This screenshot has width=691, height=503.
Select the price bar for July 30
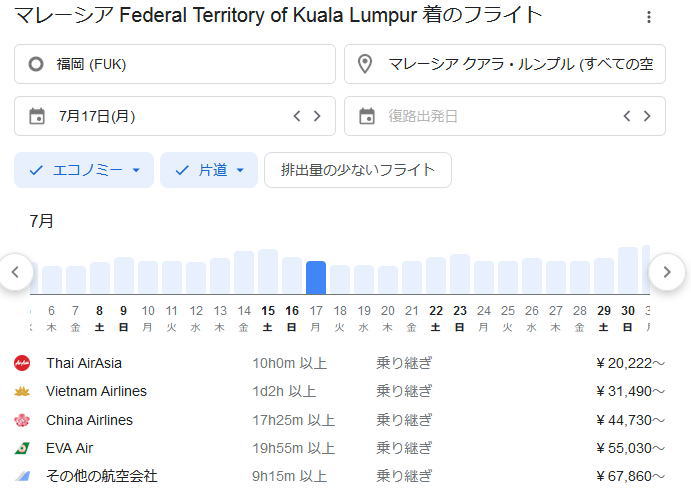[628, 271]
